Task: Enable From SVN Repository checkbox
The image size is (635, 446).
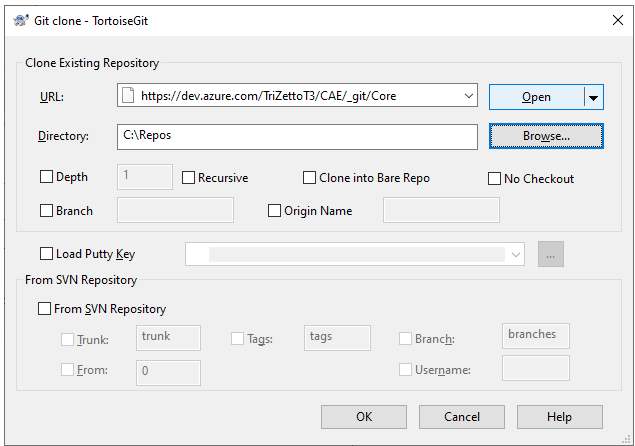Action: tap(45, 310)
